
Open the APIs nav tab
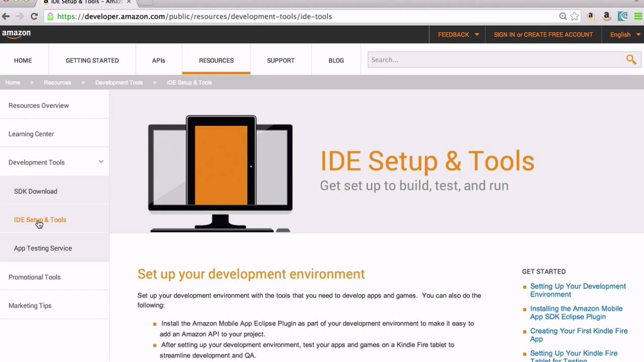pyautogui.click(x=158, y=60)
